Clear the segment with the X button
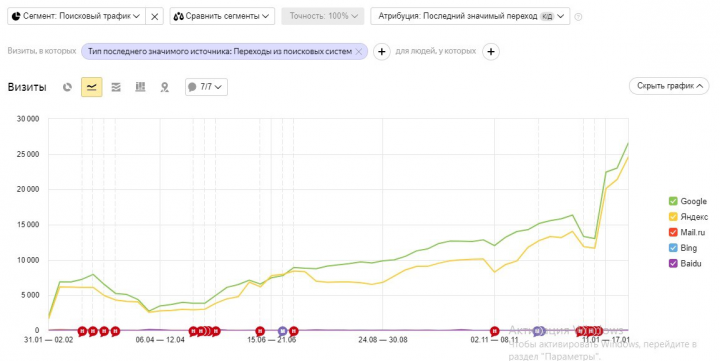 [155, 16]
